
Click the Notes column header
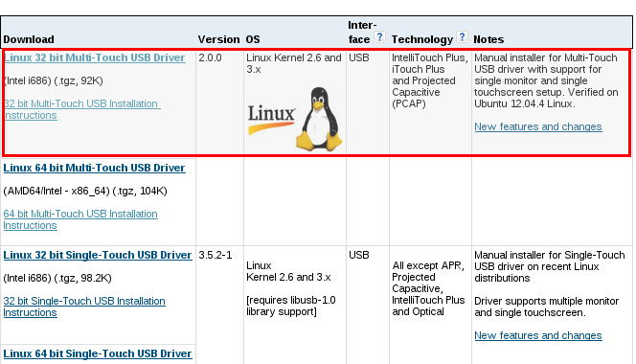[x=488, y=39]
